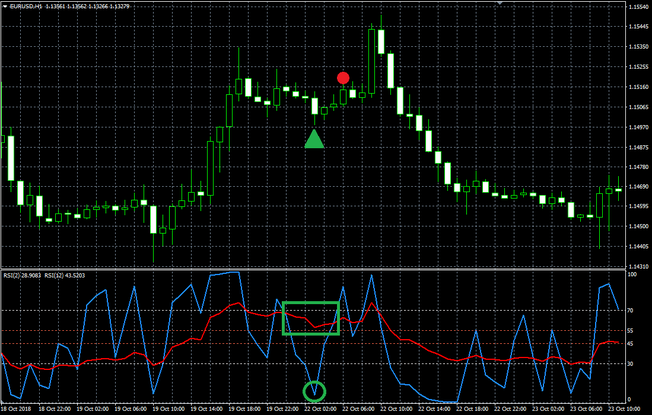The height and width of the screenshot is (415, 652).
Task: Click the 22 Oct 22:00 time axis label
Action: pyautogui.click(x=510, y=409)
